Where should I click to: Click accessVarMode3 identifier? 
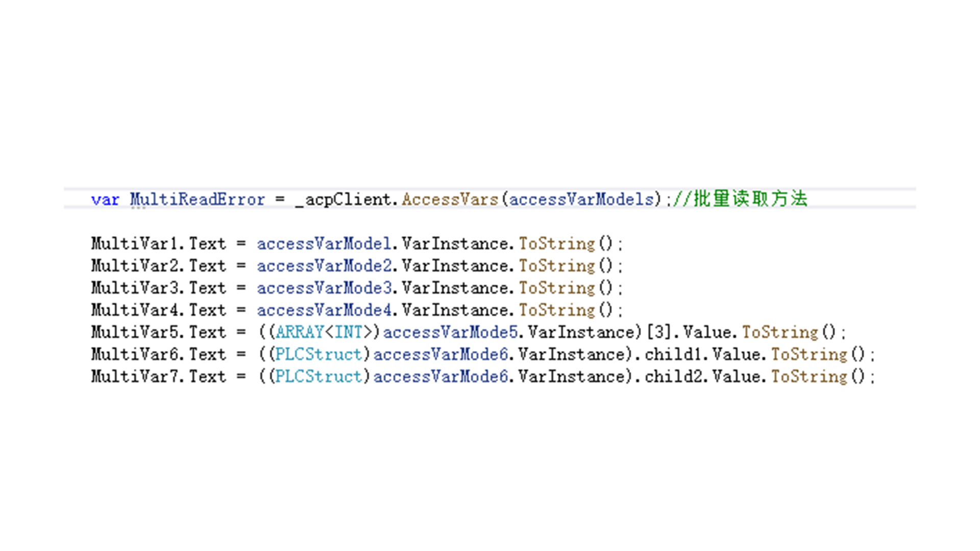pyautogui.click(x=324, y=288)
